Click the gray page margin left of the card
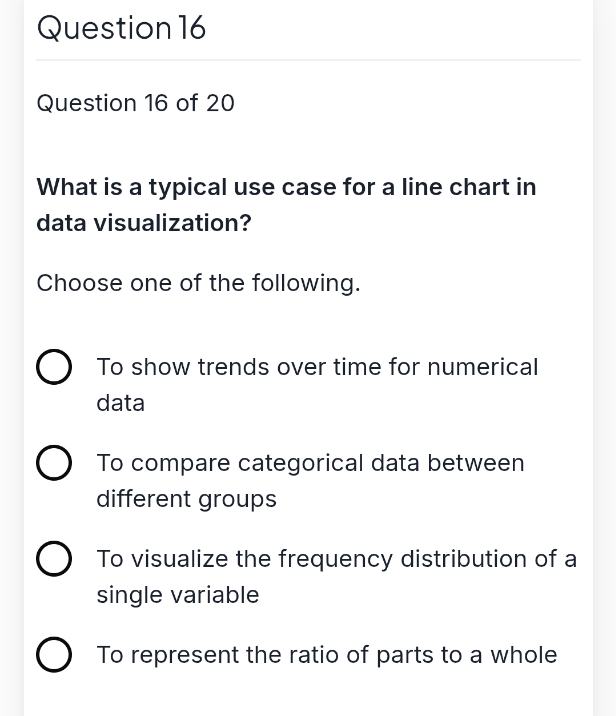 pos(11,358)
